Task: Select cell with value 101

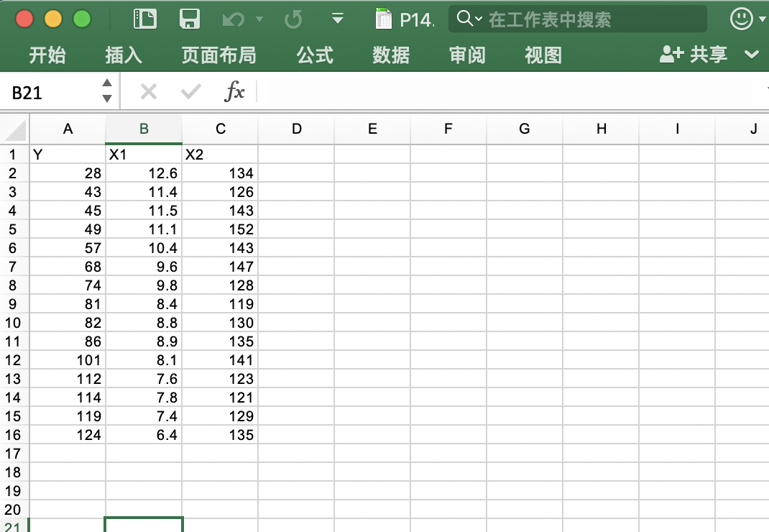Action: 68,359
